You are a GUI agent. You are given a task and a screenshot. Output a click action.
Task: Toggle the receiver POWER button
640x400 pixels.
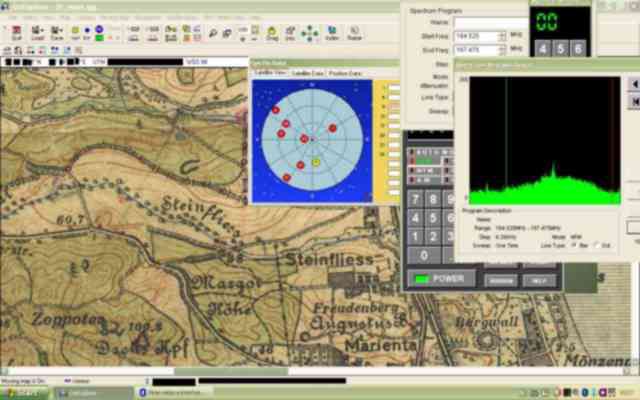[x=442, y=279]
